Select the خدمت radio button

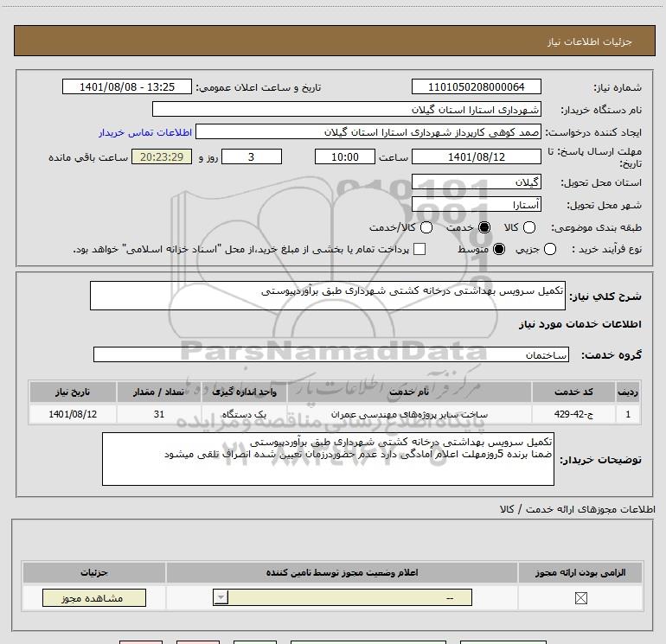(484, 227)
